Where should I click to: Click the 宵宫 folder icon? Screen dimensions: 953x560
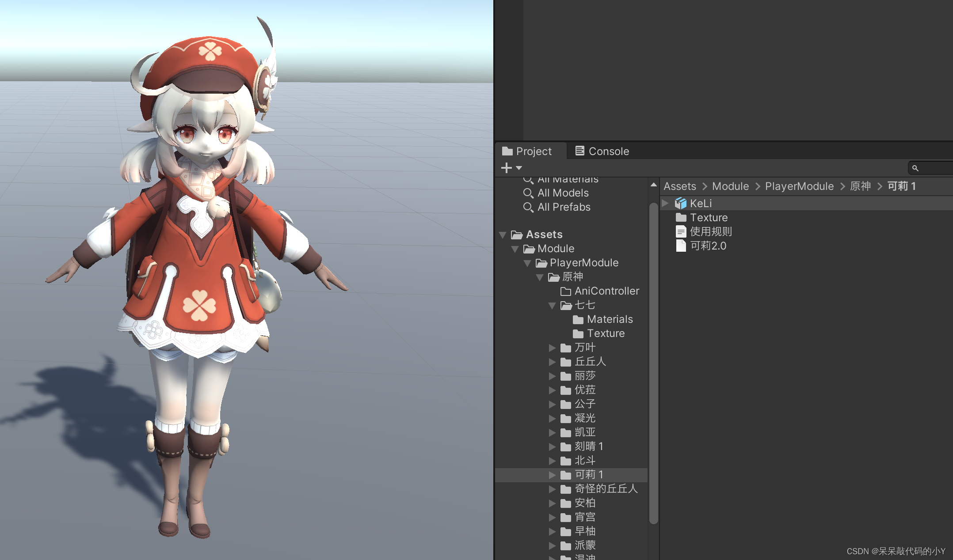(566, 517)
